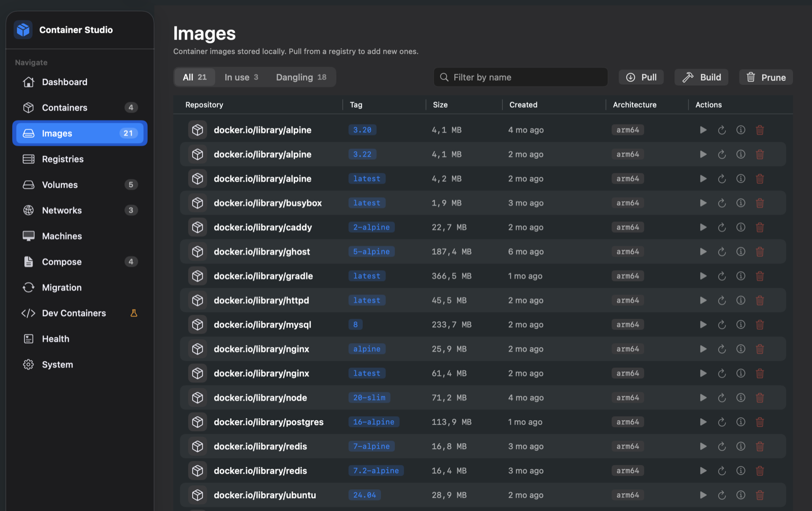The width and height of the screenshot is (812, 511).
Task: Click arm64 badge in busybox row
Action: pos(628,203)
